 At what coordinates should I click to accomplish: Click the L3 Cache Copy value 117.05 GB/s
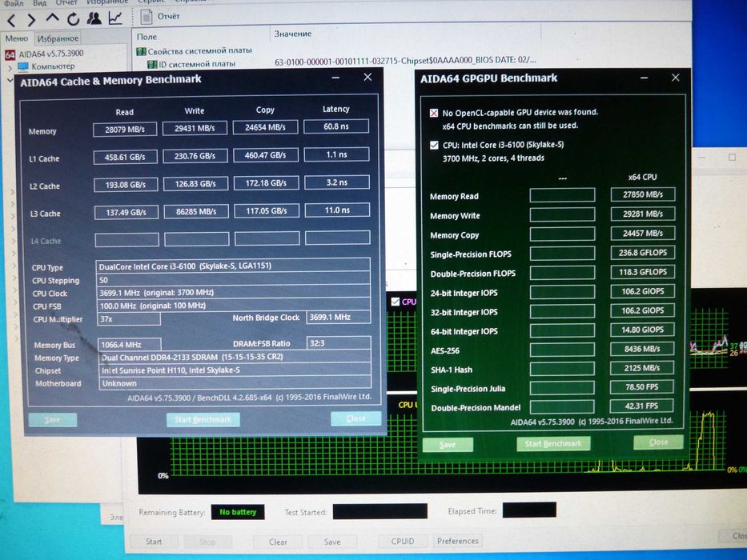[x=267, y=210]
